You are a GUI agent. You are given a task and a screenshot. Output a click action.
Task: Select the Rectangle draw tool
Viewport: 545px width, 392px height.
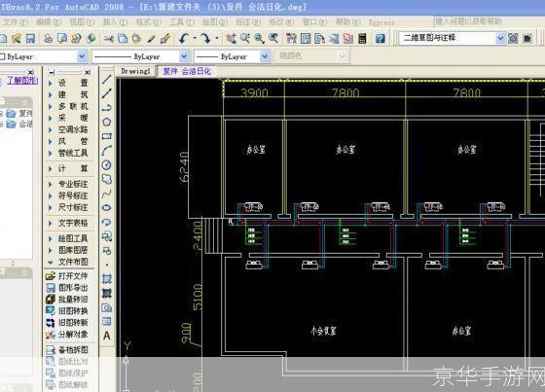[x=107, y=136]
